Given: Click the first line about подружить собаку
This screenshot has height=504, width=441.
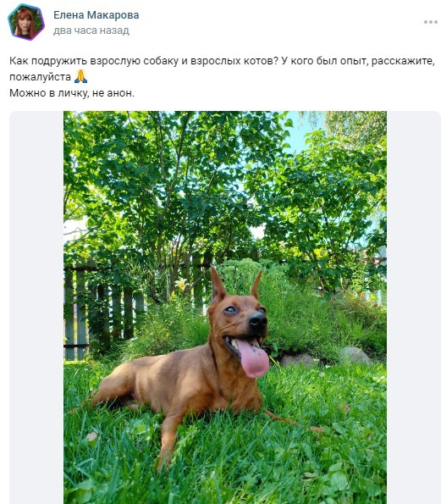Looking at the screenshot, I should pyautogui.click(x=222, y=61).
